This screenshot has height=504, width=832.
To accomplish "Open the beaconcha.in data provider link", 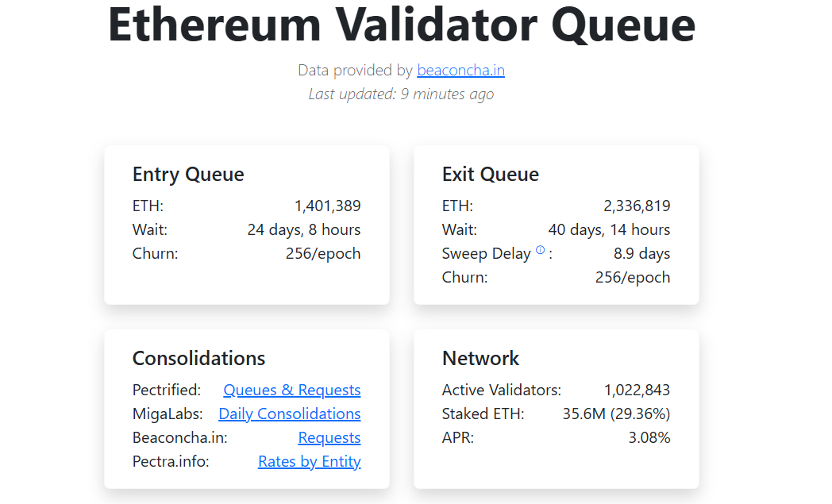I will coord(460,71).
